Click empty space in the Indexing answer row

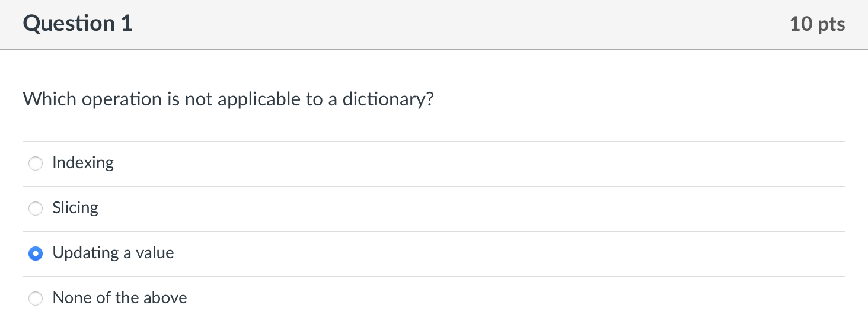tap(474, 163)
